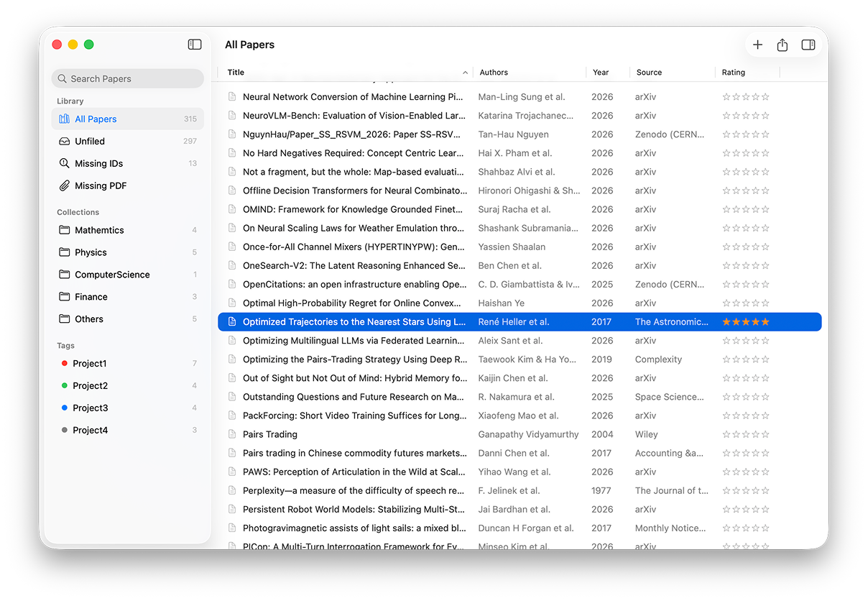Click the Finance folder icon

point(64,297)
